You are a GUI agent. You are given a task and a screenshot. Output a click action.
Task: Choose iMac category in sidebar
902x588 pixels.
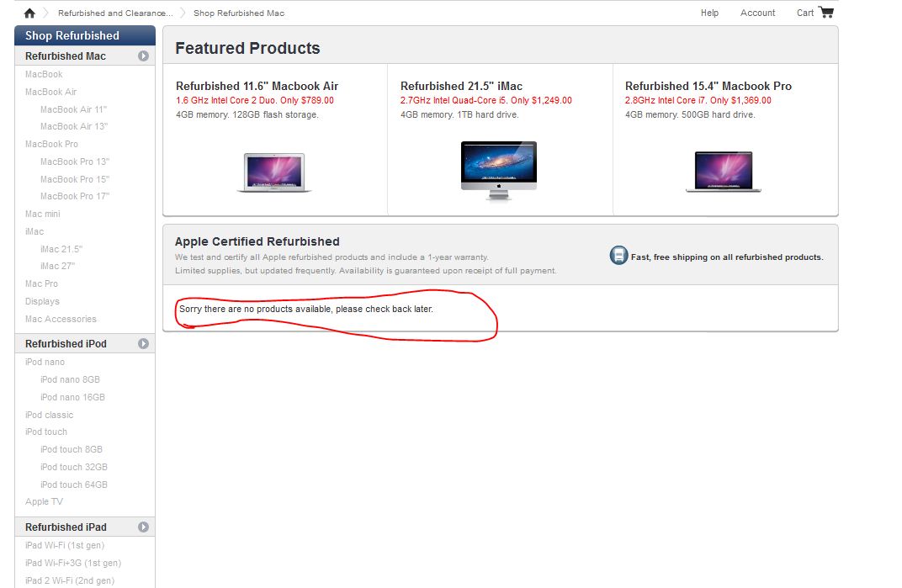click(34, 231)
